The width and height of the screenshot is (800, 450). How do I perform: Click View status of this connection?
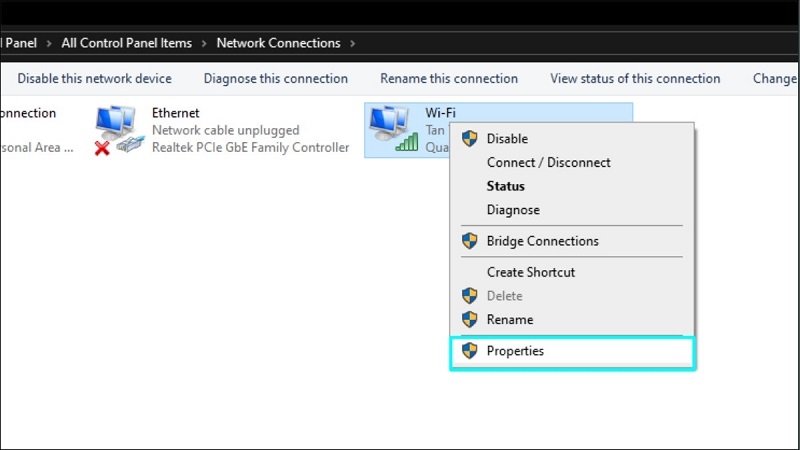click(635, 79)
